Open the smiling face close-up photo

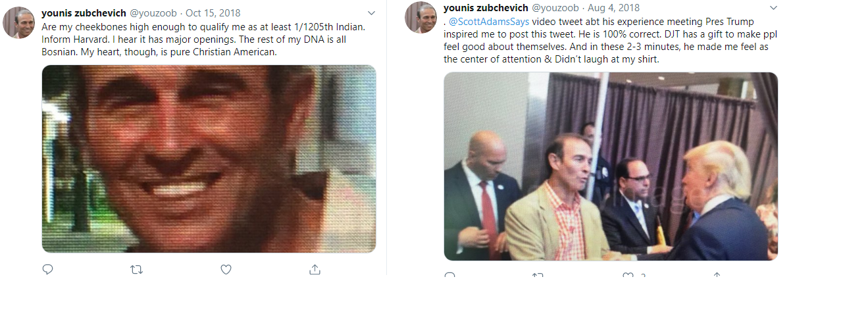coord(209,159)
